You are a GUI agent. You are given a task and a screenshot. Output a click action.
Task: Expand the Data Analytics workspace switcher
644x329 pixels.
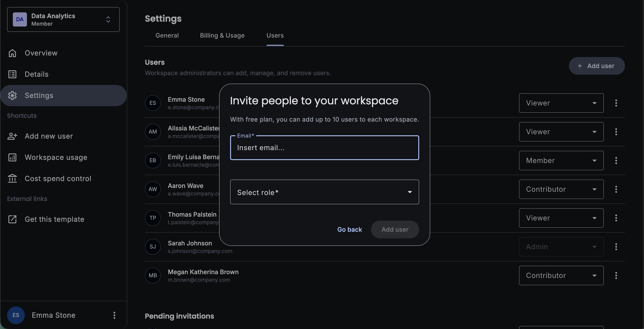coord(108,19)
